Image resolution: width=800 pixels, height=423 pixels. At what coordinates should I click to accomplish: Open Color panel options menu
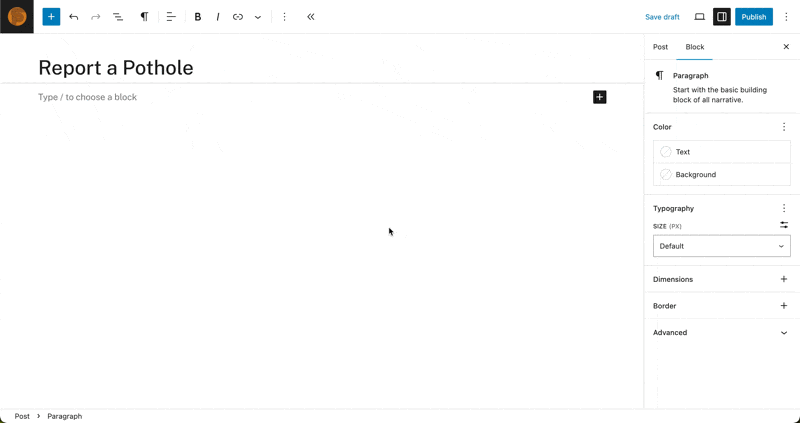[x=784, y=127]
